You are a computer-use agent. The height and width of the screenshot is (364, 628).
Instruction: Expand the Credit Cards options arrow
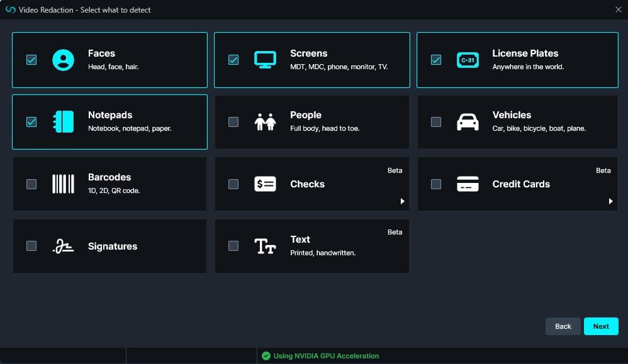pos(610,201)
